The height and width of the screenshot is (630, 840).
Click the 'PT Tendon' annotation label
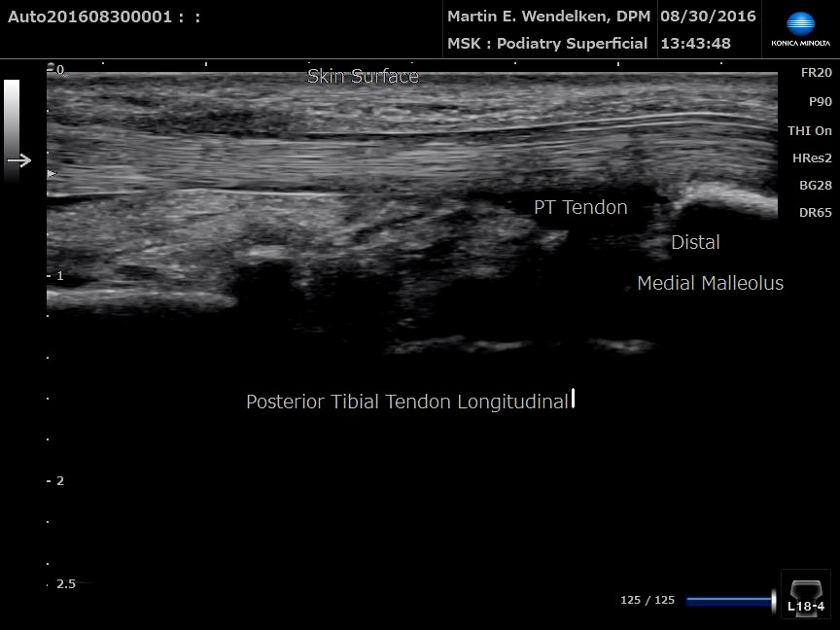point(580,207)
